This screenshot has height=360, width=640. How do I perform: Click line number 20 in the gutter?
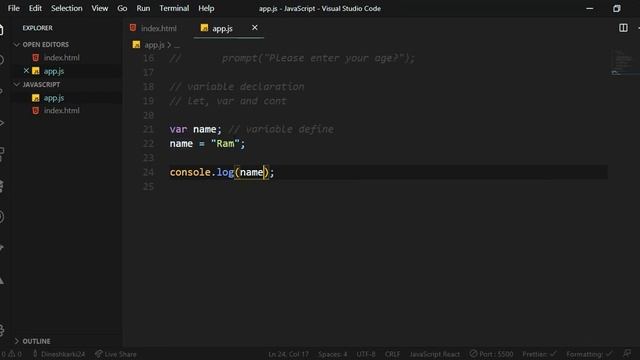coord(149,115)
